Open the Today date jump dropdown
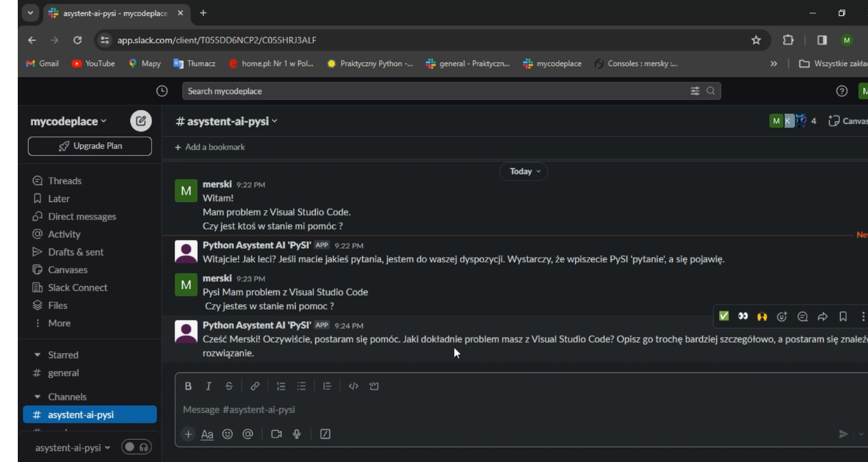The image size is (868, 462). pyautogui.click(x=524, y=172)
